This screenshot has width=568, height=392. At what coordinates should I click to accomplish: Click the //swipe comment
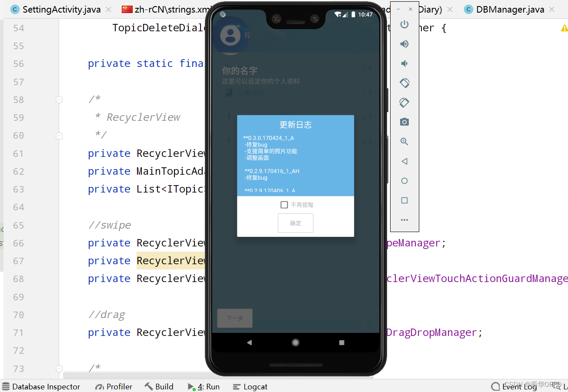tap(110, 225)
